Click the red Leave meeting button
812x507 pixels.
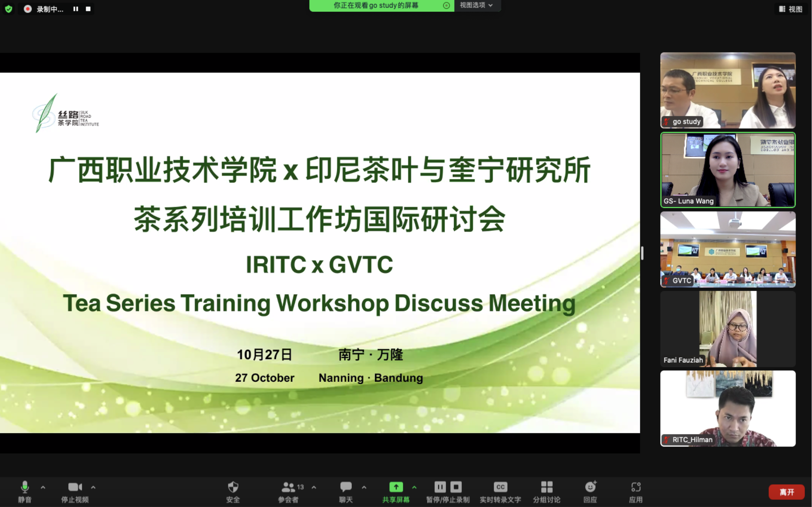pyautogui.click(x=786, y=492)
